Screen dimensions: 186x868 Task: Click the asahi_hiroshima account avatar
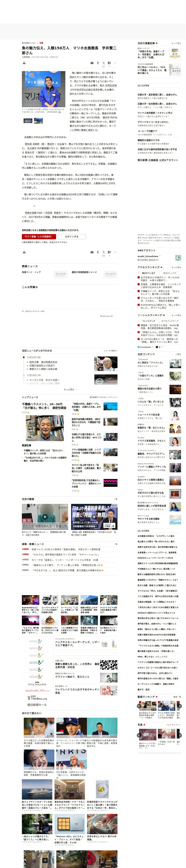click(x=178, y=258)
